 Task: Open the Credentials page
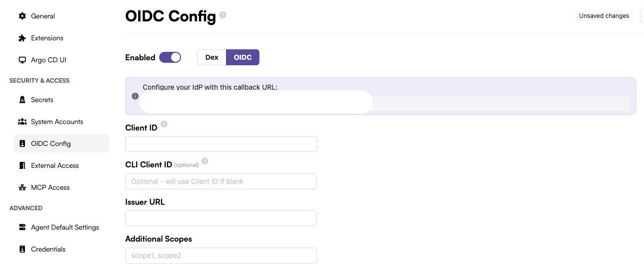(x=61, y=249)
